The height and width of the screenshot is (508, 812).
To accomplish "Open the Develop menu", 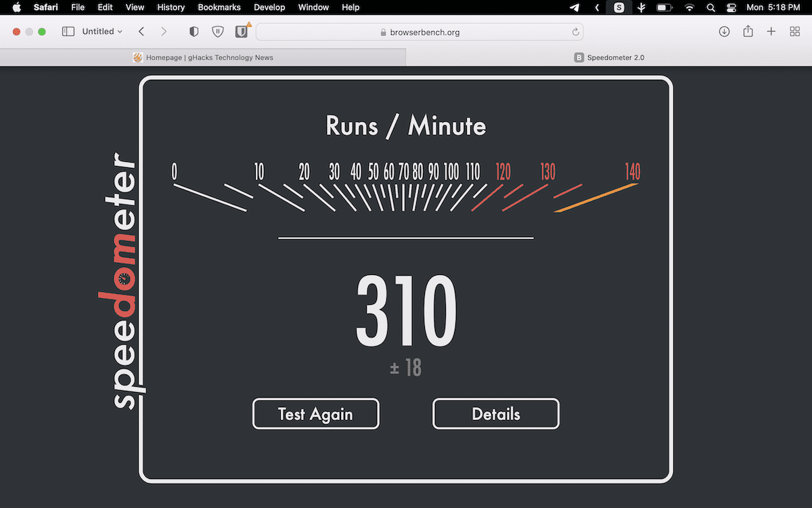I will click(x=270, y=7).
